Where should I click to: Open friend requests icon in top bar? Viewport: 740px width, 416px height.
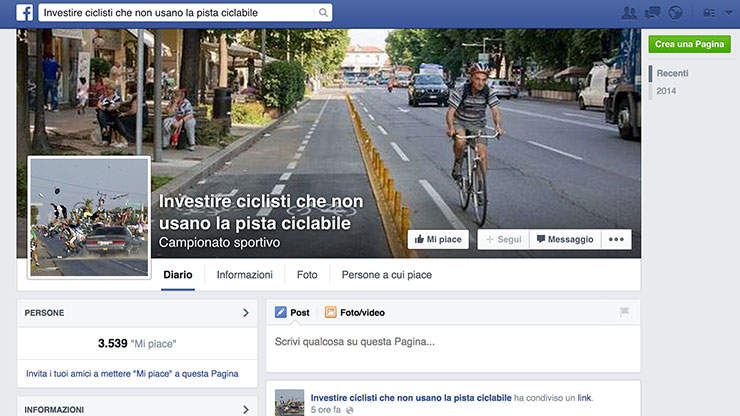pos(629,13)
